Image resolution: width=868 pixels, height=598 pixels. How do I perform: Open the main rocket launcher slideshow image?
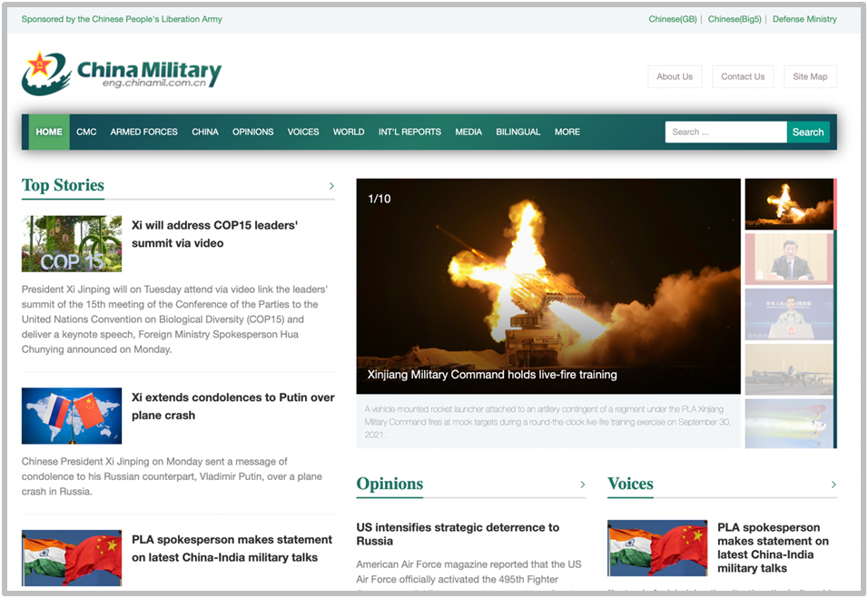548,286
